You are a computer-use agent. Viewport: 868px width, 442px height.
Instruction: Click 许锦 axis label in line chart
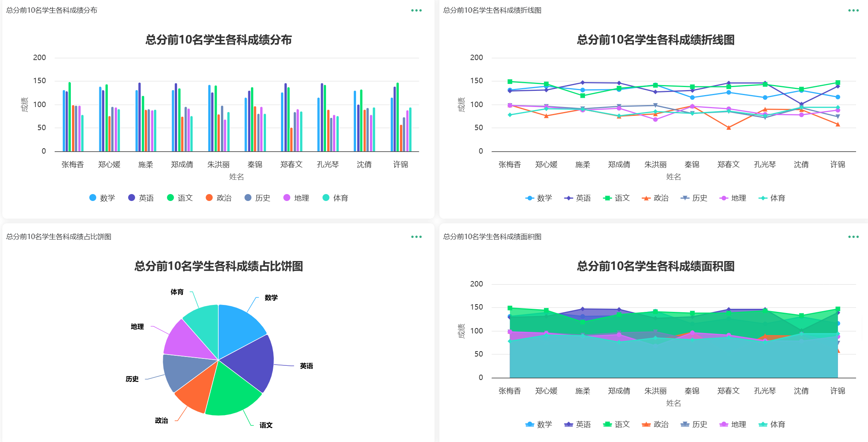pyautogui.click(x=837, y=164)
